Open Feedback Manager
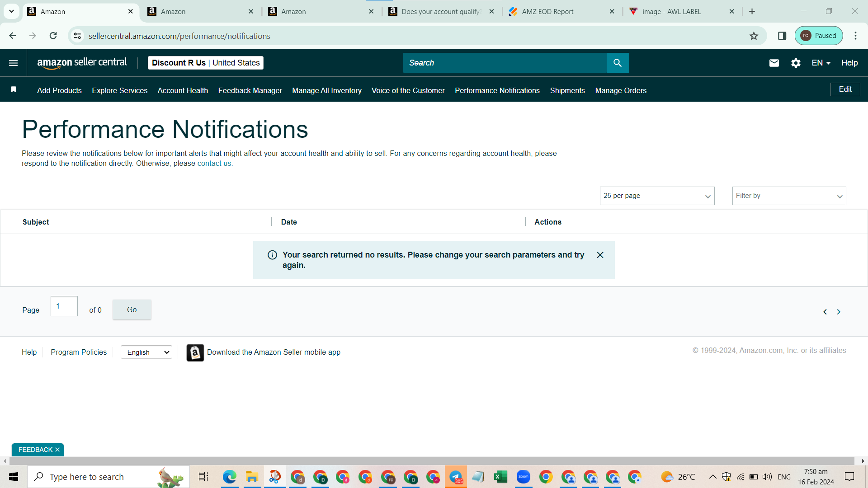This screenshot has width=868, height=488. [250, 90]
